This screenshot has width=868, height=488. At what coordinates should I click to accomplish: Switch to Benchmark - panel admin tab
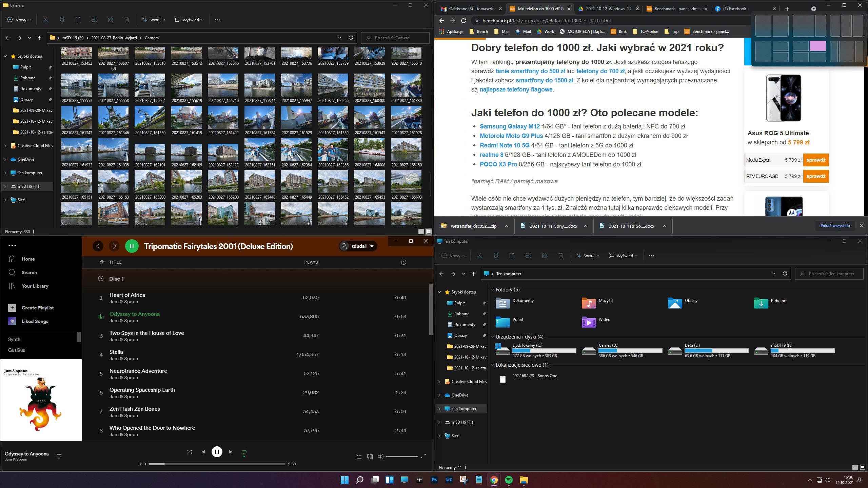676,9
